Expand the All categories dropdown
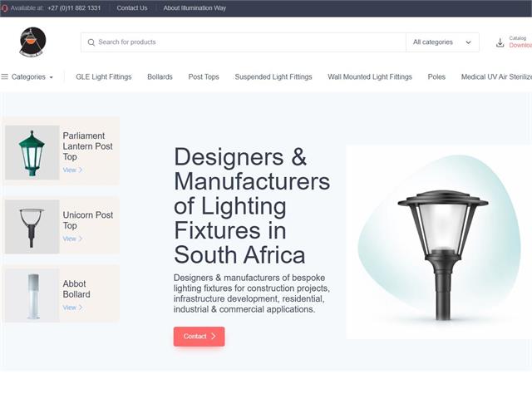Screen dimensions: 532x399 click(x=442, y=42)
